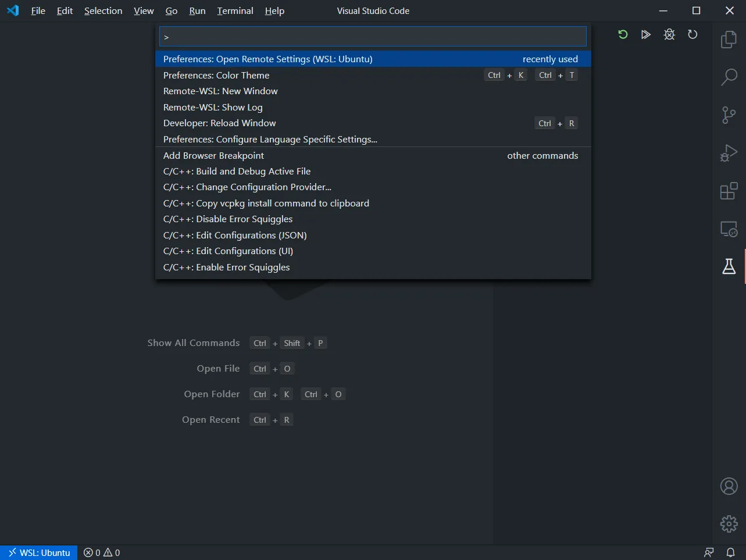Open the Extensions view icon
Viewport: 746px width, 560px height.
click(x=729, y=191)
